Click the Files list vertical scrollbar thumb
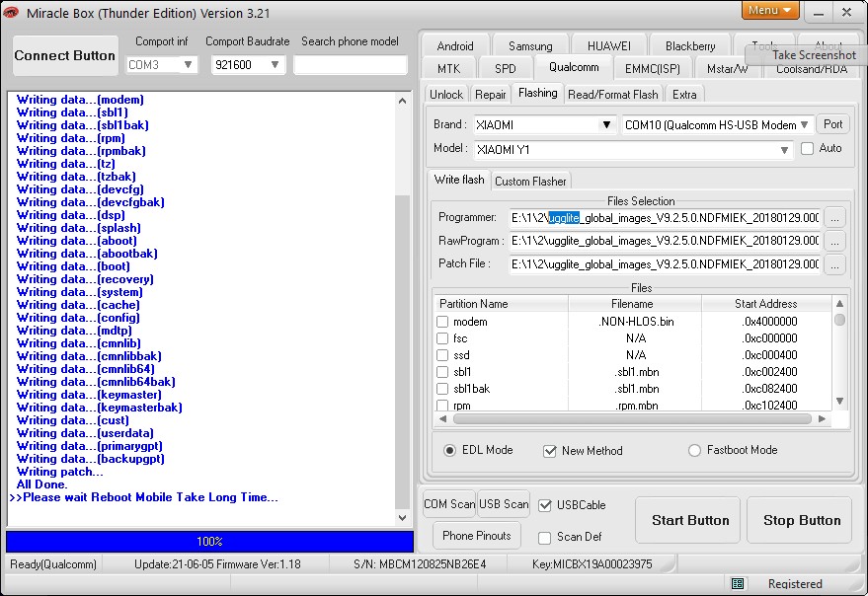The image size is (868, 596). 839,320
